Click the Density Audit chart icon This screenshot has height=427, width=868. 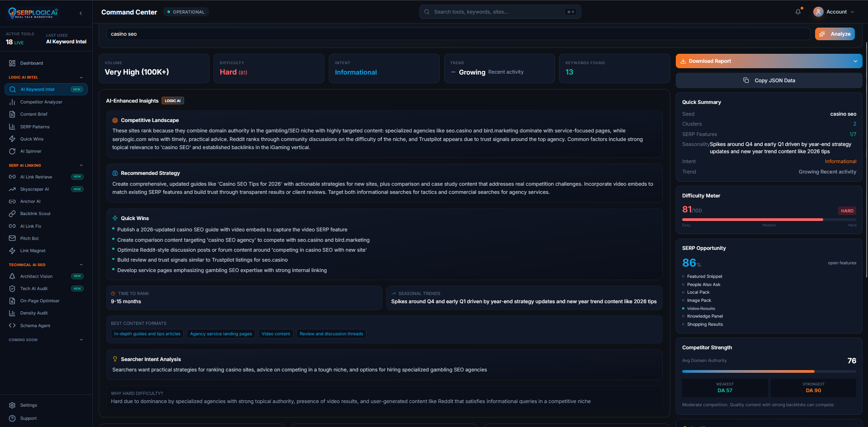click(12, 313)
